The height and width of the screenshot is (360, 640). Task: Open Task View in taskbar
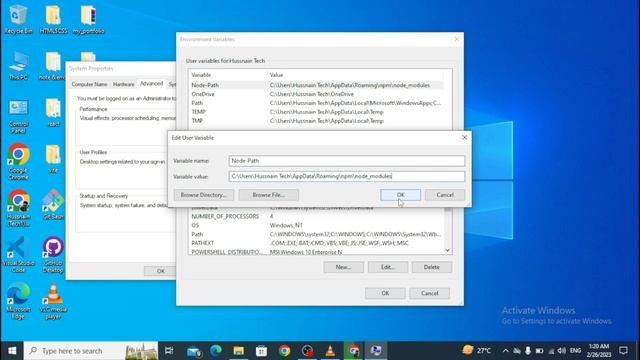click(x=169, y=351)
